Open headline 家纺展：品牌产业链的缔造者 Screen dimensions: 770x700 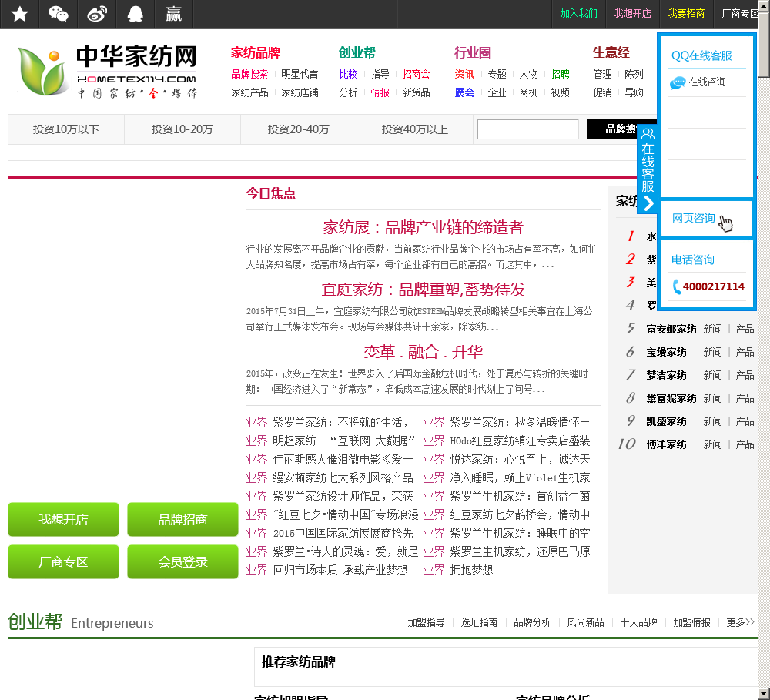click(423, 227)
